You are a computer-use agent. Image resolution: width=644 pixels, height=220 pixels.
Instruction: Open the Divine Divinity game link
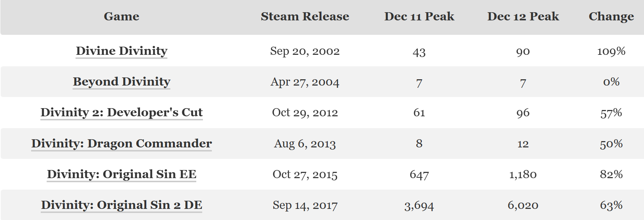point(121,51)
